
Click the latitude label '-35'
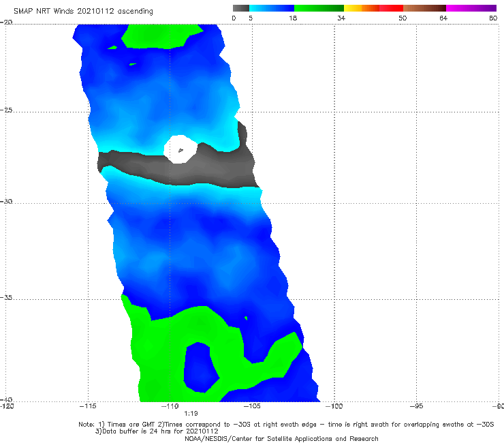(6, 298)
